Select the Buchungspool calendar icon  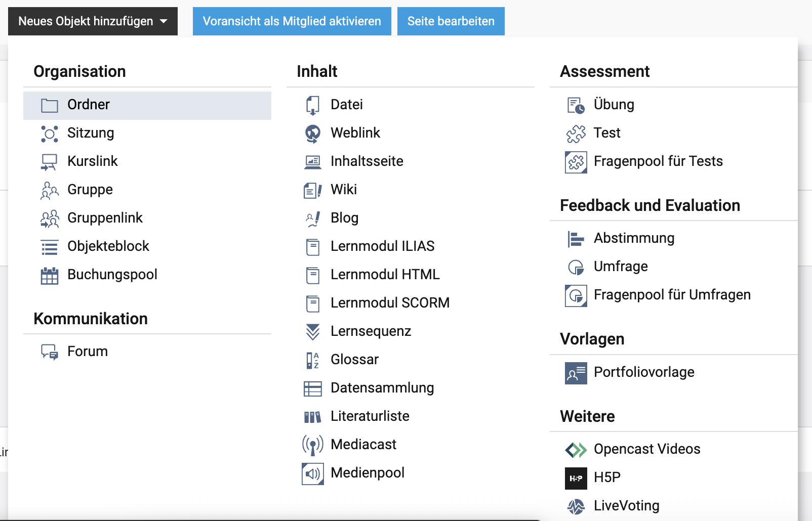[50, 275]
